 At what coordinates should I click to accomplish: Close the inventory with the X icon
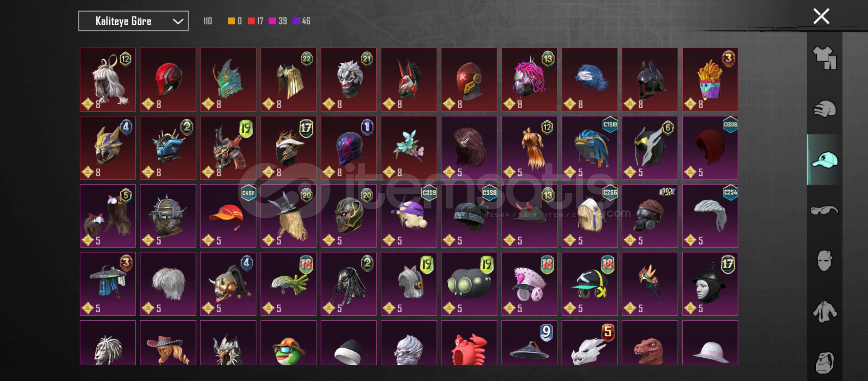[821, 17]
